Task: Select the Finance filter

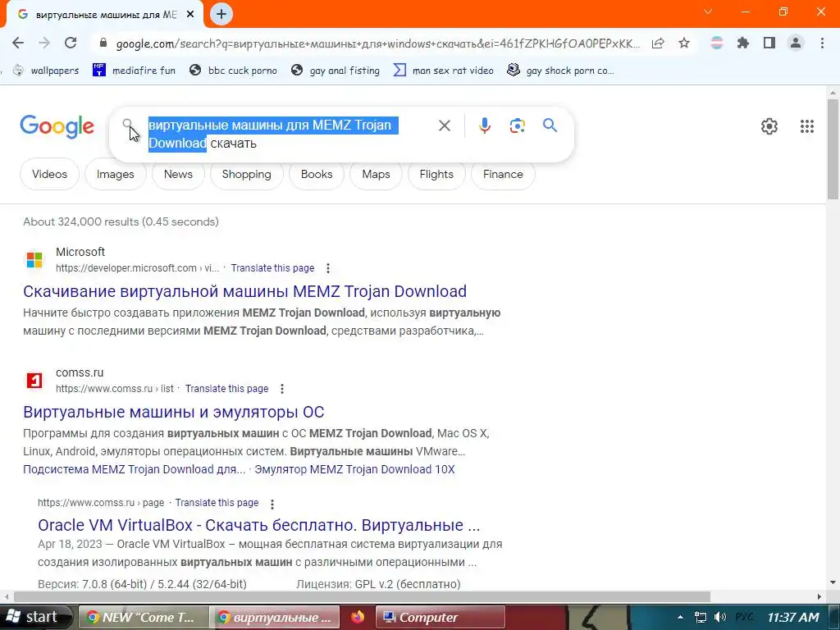Action: click(503, 174)
